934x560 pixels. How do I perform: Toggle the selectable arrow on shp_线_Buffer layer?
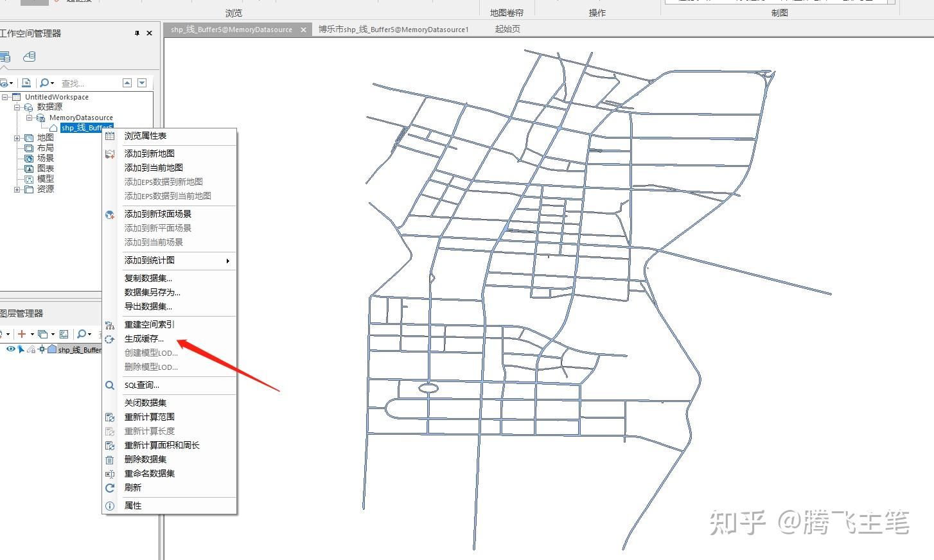pyautogui.click(x=21, y=349)
